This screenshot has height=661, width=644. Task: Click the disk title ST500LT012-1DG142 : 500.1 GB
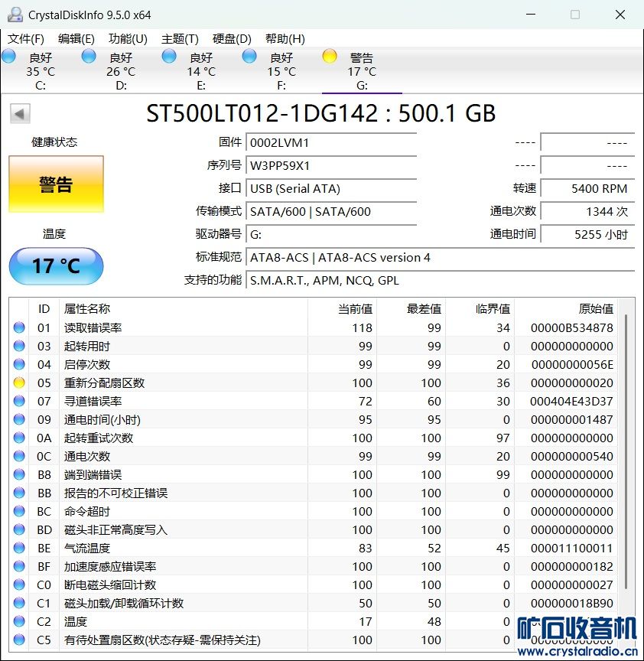[x=320, y=113]
